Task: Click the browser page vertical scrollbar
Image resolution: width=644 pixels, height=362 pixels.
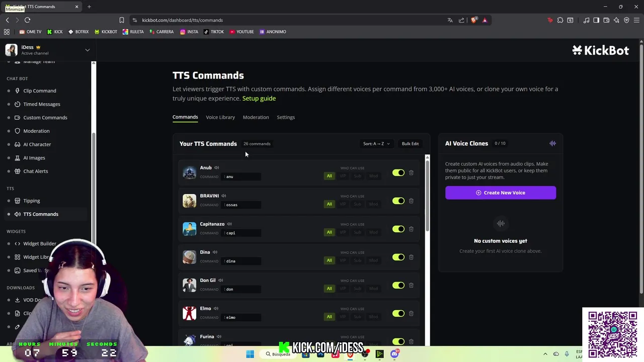Action: (641, 168)
